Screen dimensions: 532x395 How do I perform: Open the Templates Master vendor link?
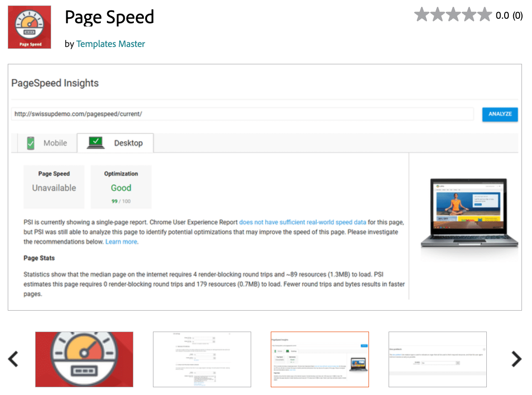(x=111, y=44)
